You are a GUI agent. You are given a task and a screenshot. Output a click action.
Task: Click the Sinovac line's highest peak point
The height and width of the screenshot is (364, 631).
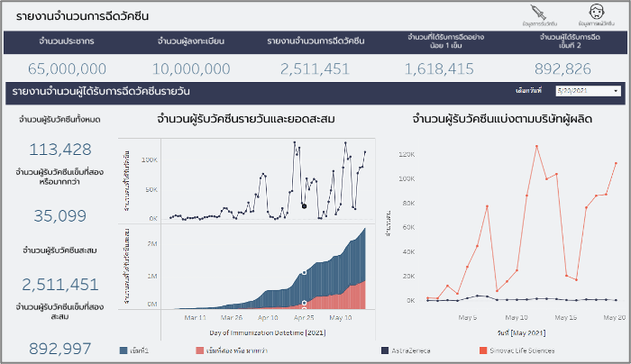pyautogui.click(x=537, y=146)
